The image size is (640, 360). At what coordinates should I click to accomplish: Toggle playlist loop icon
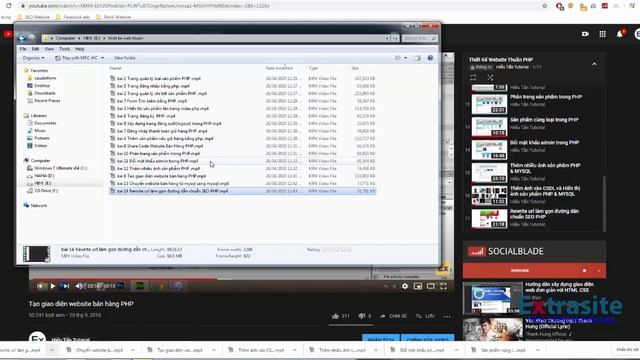473,78
